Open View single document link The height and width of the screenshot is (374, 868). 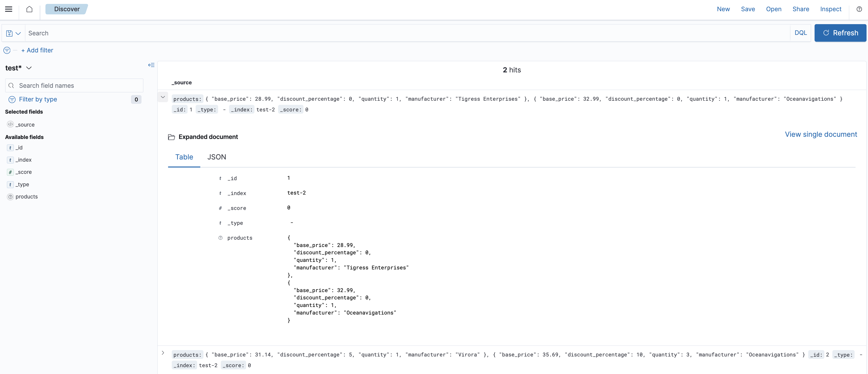point(820,134)
